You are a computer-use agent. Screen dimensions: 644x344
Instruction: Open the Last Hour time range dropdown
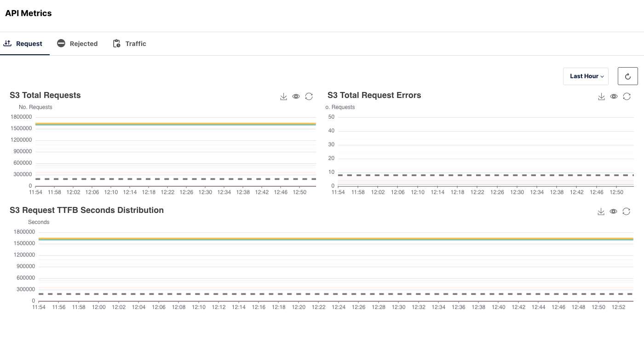click(586, 76)
